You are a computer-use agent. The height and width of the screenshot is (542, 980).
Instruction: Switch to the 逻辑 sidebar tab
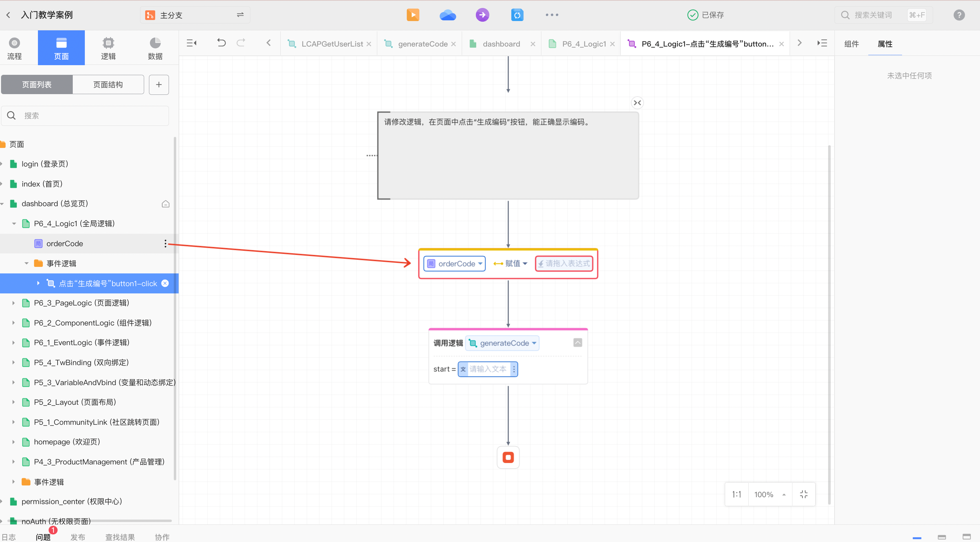pyautogui.click(x=108, y=48)
